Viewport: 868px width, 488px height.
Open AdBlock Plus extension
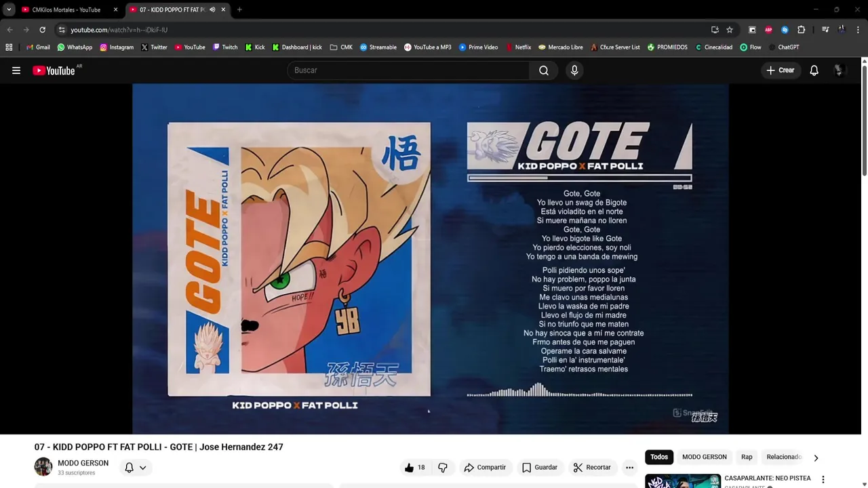click(x=768, y=30)
